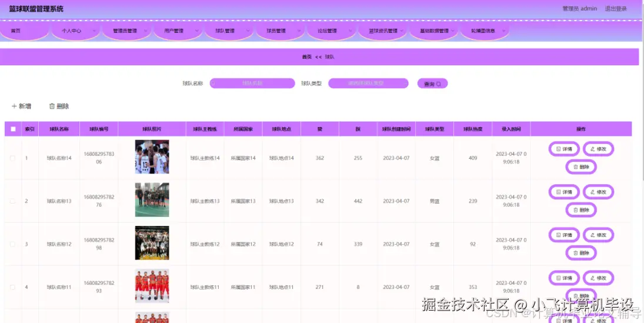The width and height of the screenshot is (644, 323).
Task: Open the 球员管理 menu
Action: coord(280,31)
